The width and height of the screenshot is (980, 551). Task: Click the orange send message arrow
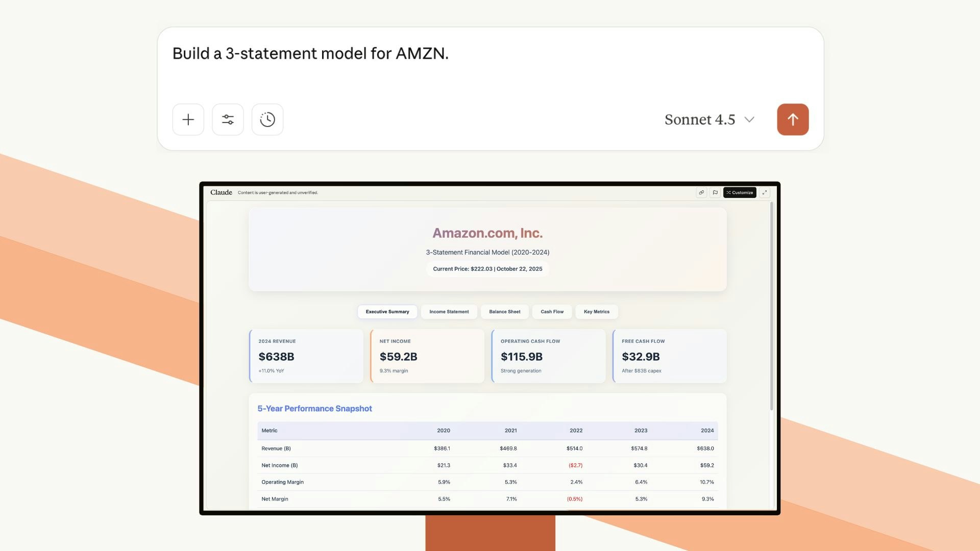click(792, 119)
